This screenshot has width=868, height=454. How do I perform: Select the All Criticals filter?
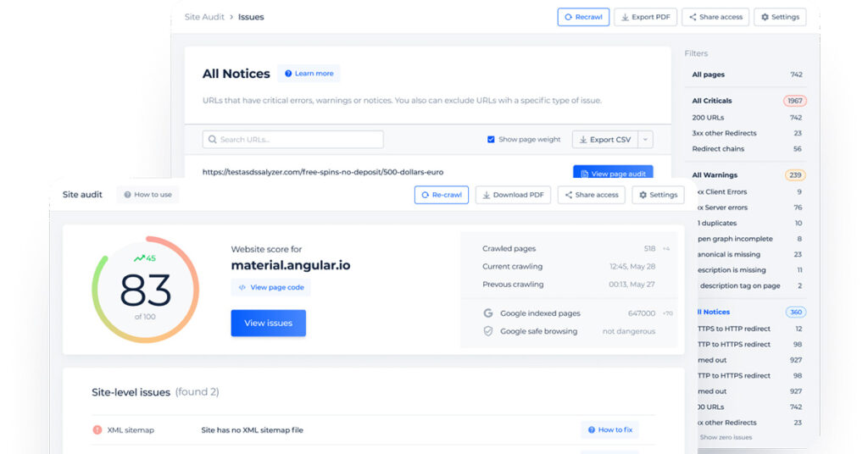[x=712, y=101]
